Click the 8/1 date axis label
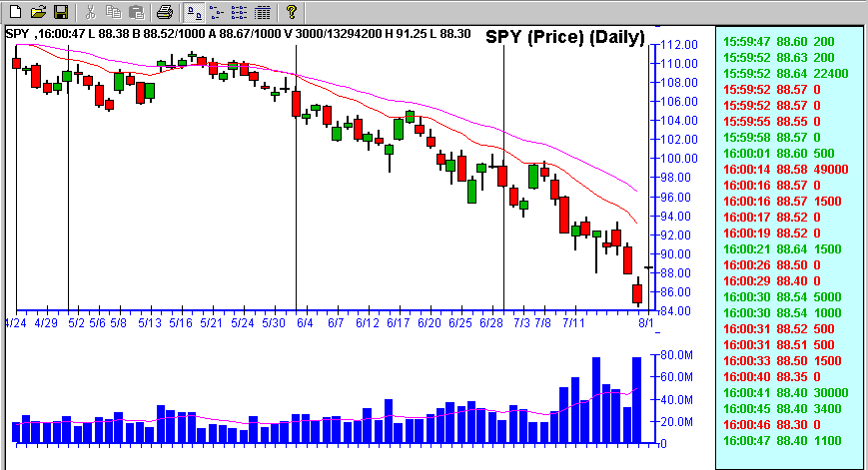The width and height of the screenshot is (868, 470). tap(646, 323)
